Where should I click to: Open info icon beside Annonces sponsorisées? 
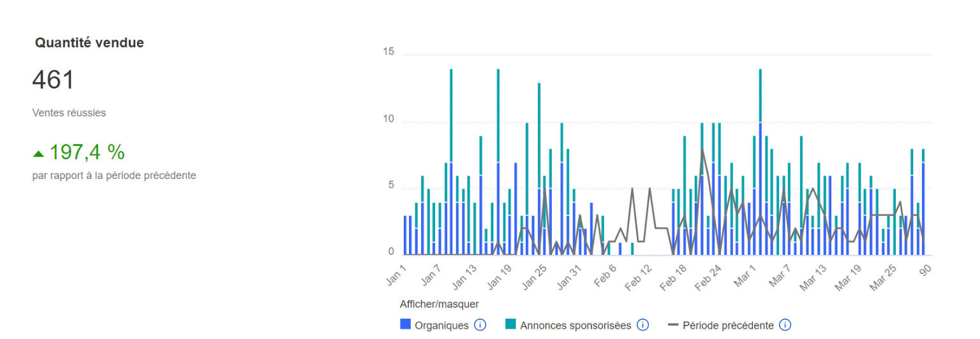point(642,325)
